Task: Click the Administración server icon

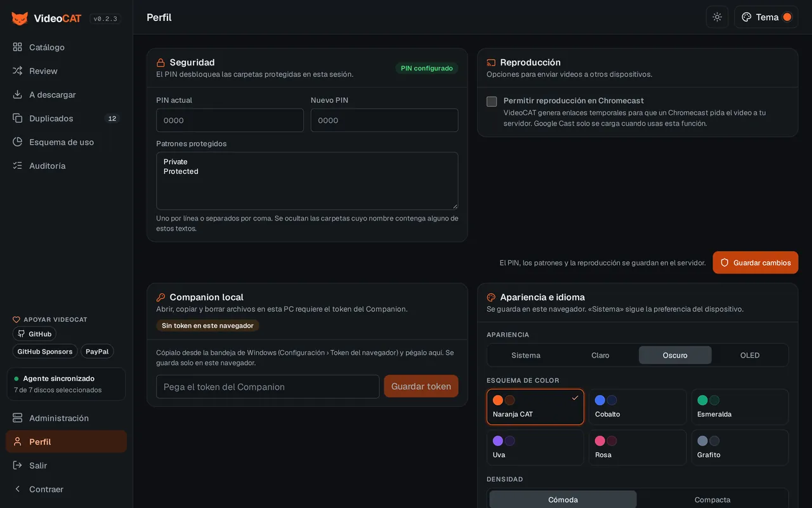Action: (17, 418)
